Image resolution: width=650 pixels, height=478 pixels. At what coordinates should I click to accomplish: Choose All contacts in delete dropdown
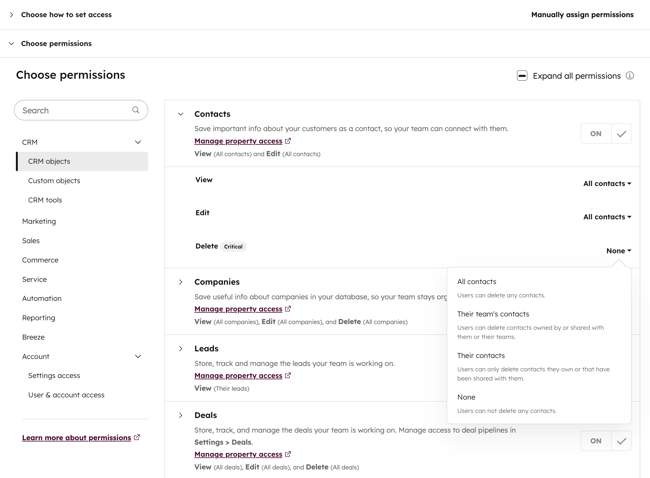[477, 282]
